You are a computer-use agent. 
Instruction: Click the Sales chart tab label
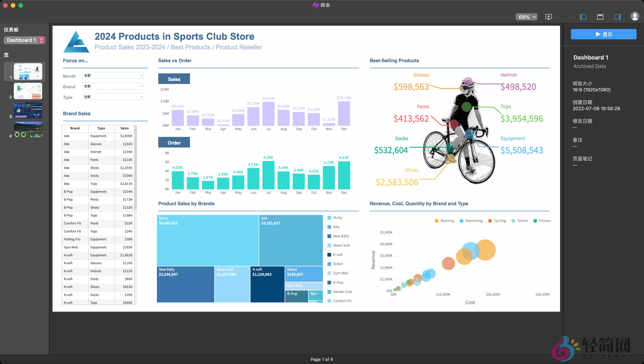click(174, 79)
